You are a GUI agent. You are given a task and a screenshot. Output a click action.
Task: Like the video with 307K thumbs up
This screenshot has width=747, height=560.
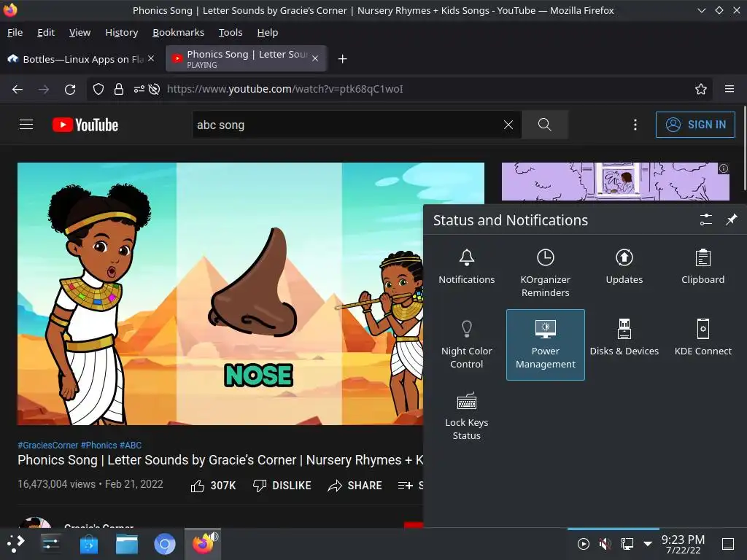coord(213,485)
